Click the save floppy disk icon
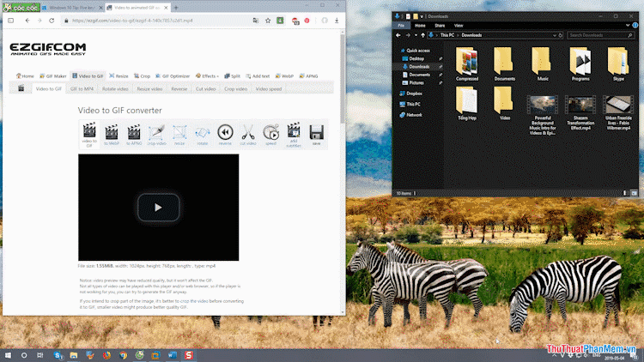 316,134
